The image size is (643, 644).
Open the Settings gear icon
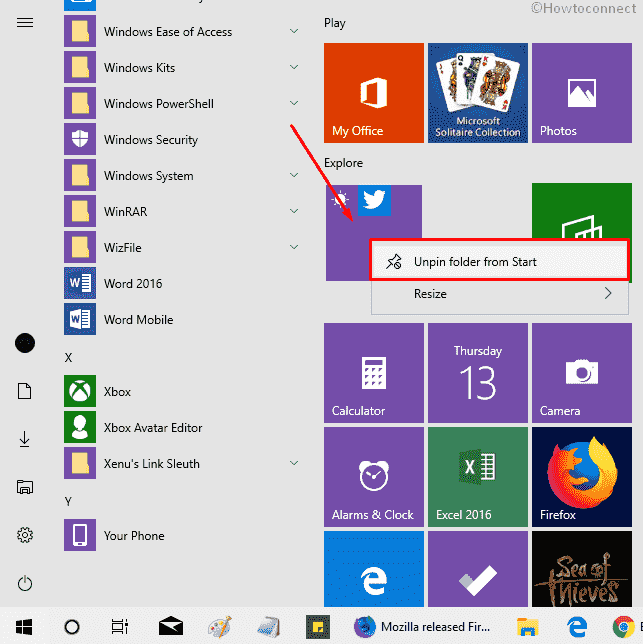[25, 535]
